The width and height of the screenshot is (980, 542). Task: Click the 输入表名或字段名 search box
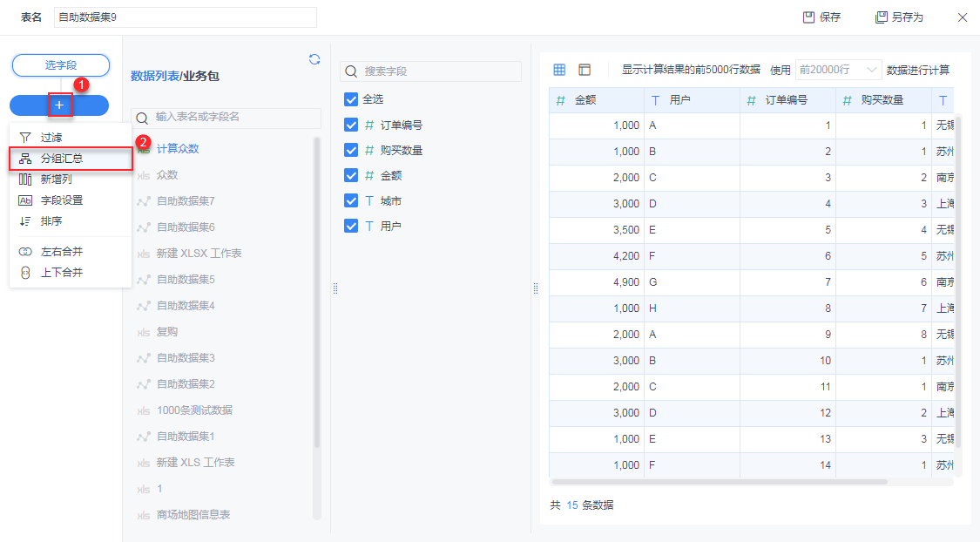click(226, 118)
